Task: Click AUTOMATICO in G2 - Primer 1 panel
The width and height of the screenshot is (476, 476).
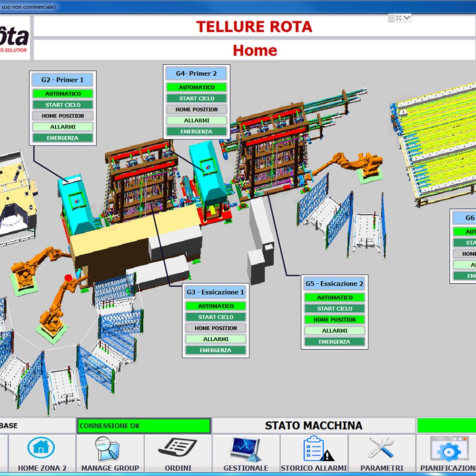Action: click(63, 93)
